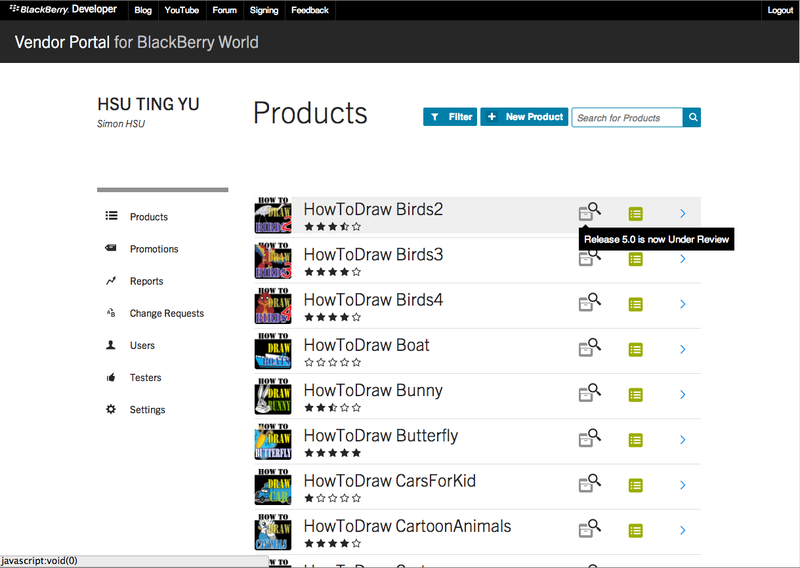
Task: Expand HowToDraw Bunny with its chevron arrow
Action: pos(683,394)
